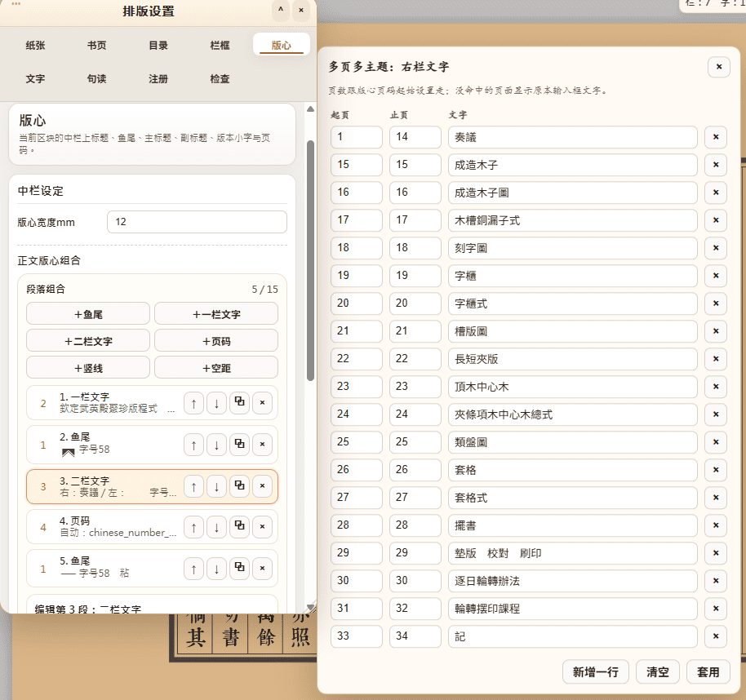Viewport: 746px width, 700px height.
Task: Click the 木槽銅漏子式 text field
Action: click(x=573, y=220)
